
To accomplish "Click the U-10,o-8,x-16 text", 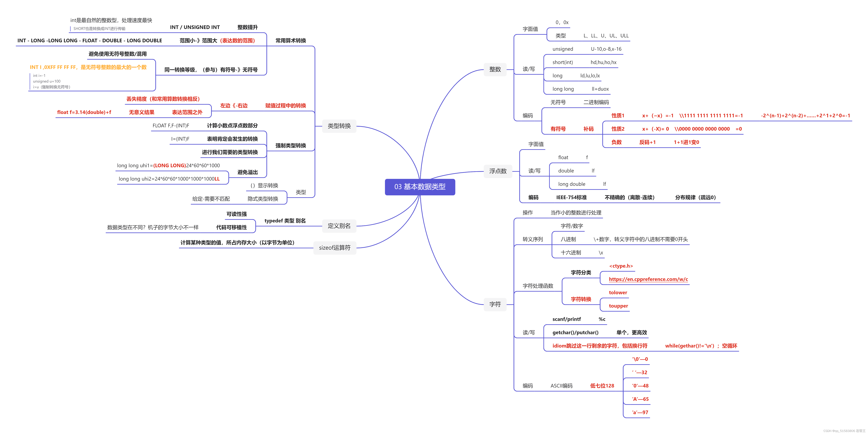I will (606, 49).
